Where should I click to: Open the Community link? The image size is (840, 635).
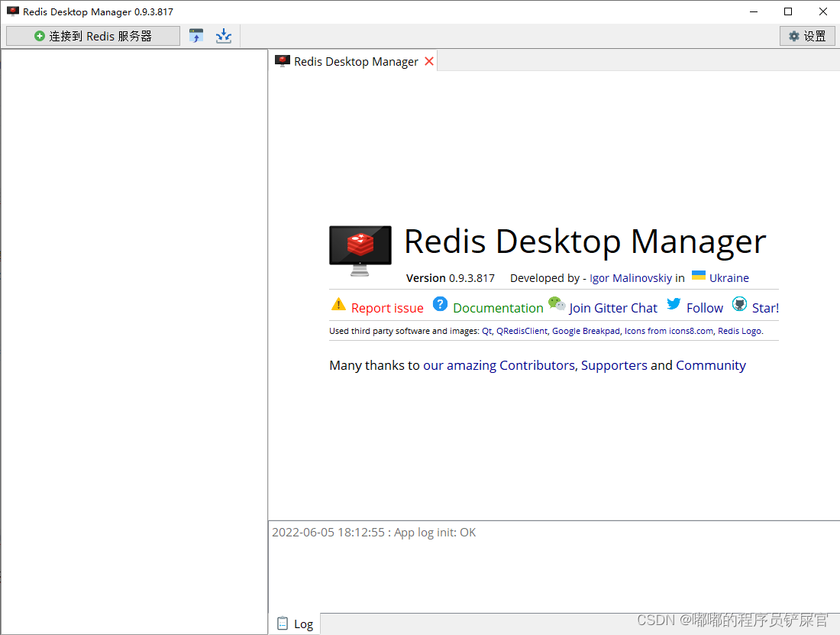(710, 365)
